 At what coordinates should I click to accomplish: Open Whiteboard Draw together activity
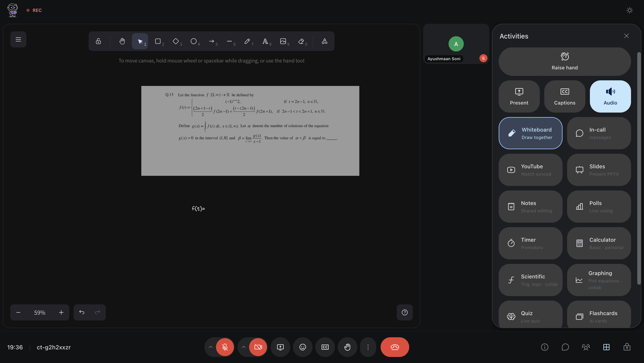(530, 133)
